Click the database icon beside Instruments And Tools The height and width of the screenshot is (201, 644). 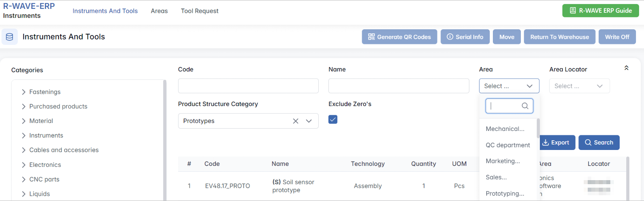point(9,37)
